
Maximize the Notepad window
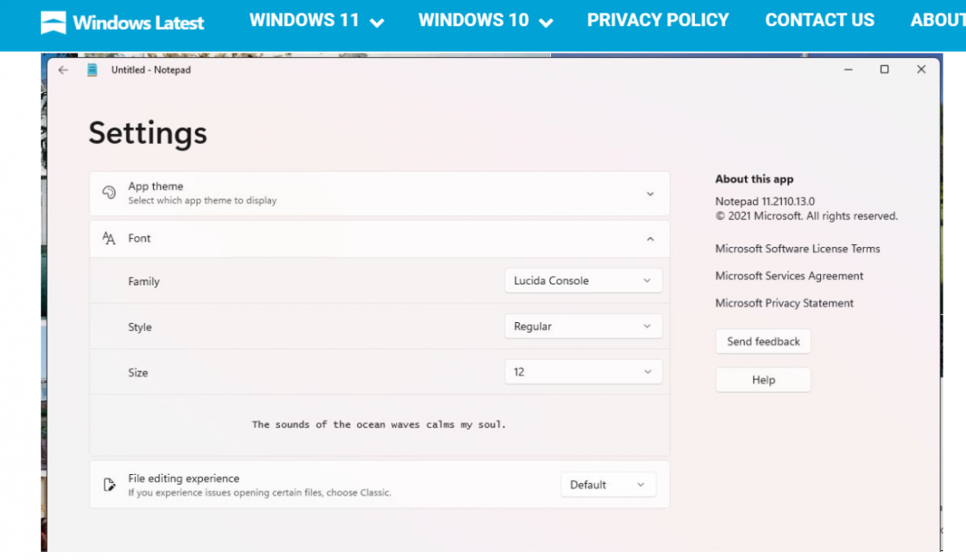884,70
